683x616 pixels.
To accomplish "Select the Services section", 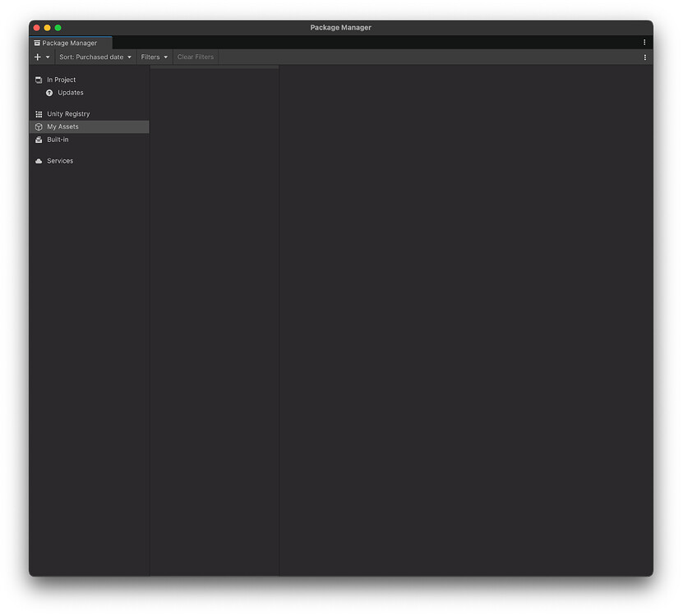I will coord(60,161).
